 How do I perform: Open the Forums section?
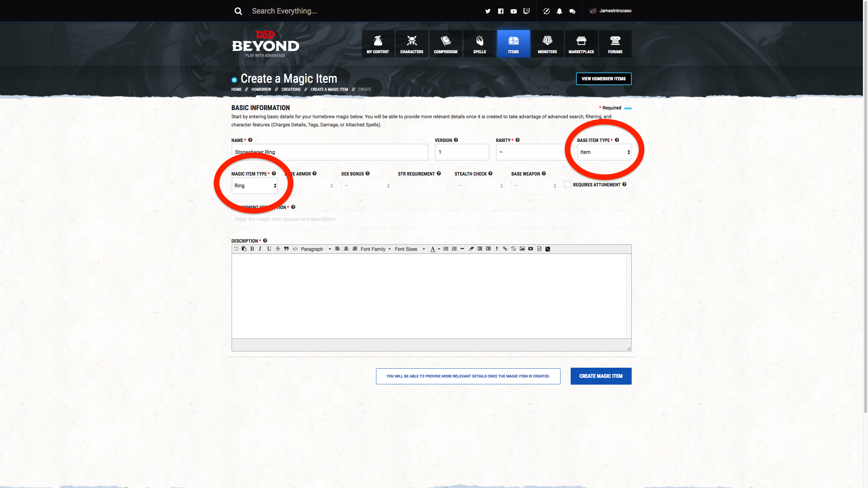point(615,44)
